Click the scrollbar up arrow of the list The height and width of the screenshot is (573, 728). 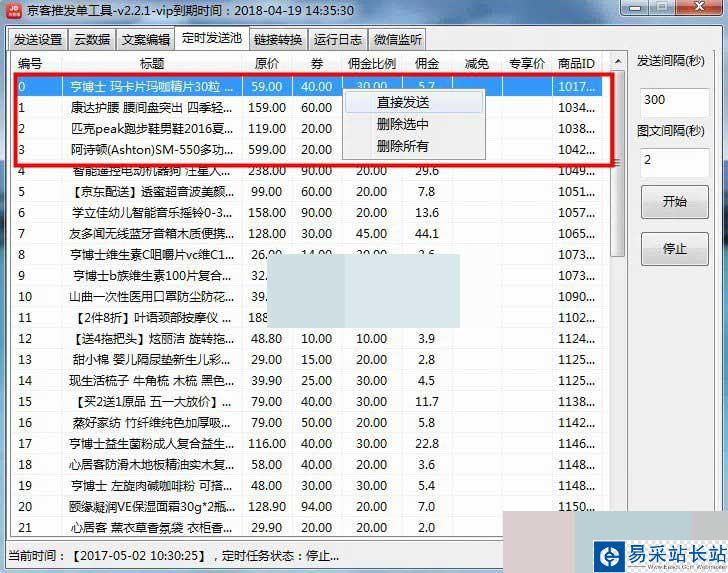coord(618,62)
